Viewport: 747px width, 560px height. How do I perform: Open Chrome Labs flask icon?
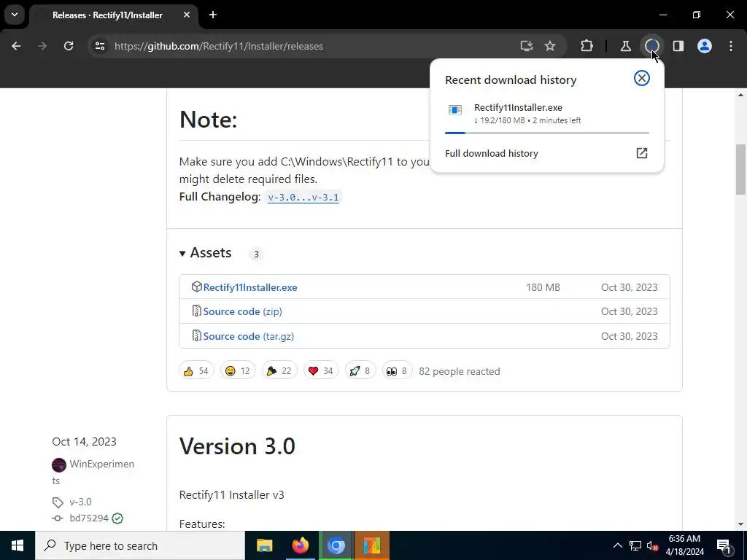click(625, 46)
